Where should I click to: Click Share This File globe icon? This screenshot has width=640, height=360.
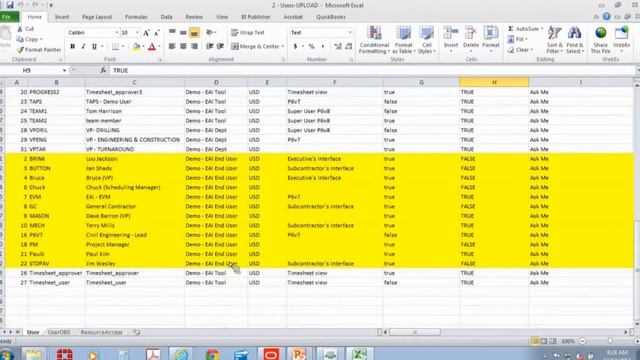coord(600,33)
